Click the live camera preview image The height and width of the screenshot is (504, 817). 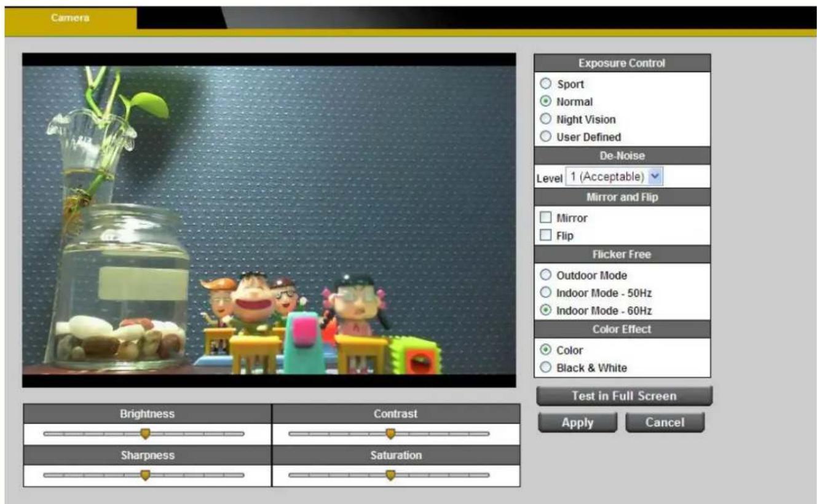click(269, 220)
